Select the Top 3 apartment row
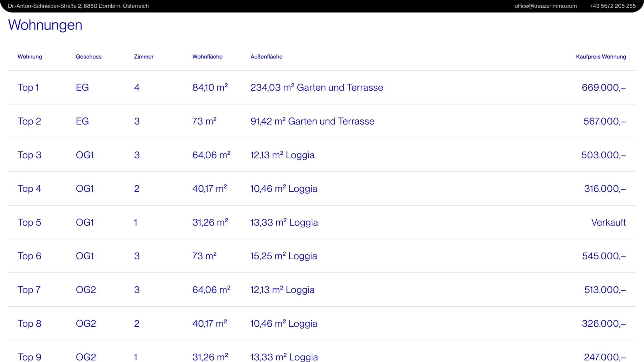The width and height of the screenshot is (644, 362). 29,155
